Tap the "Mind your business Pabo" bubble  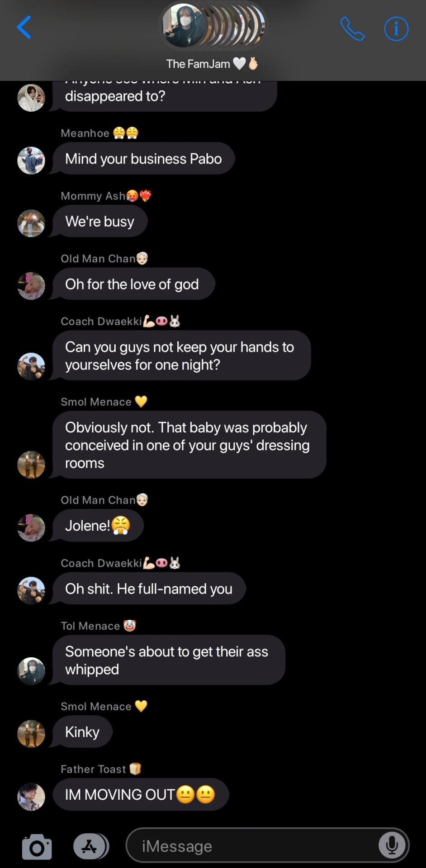pos(143,159)
